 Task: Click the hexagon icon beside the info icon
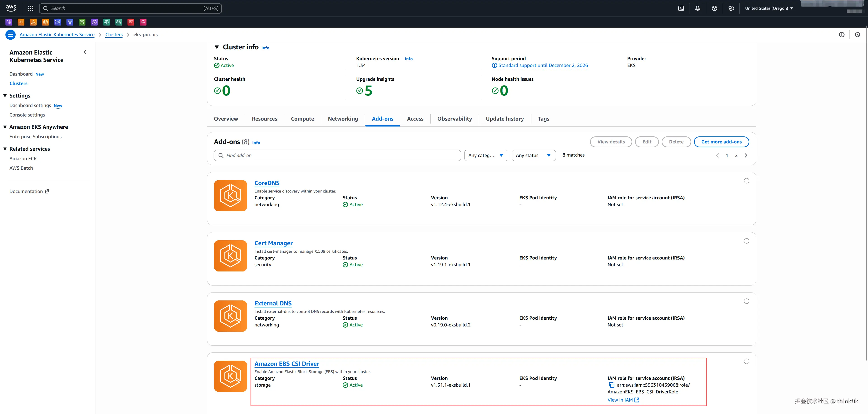[x=858, y=35]
